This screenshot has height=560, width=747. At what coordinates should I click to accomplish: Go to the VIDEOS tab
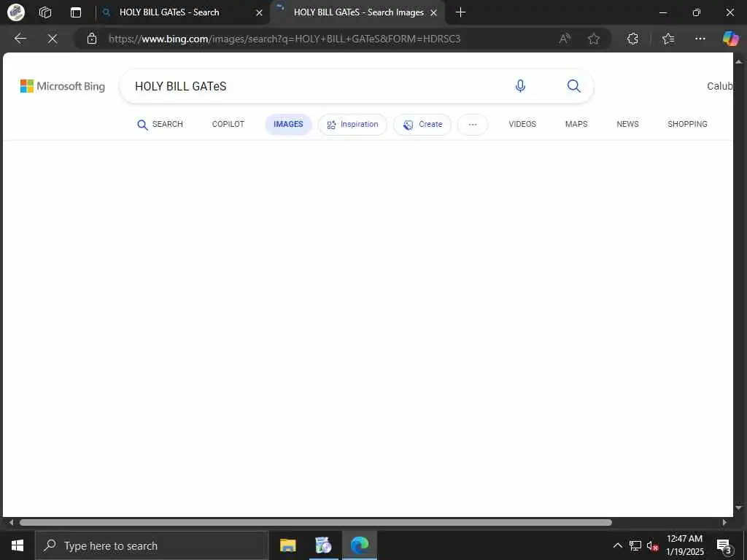tap(522, 124)
